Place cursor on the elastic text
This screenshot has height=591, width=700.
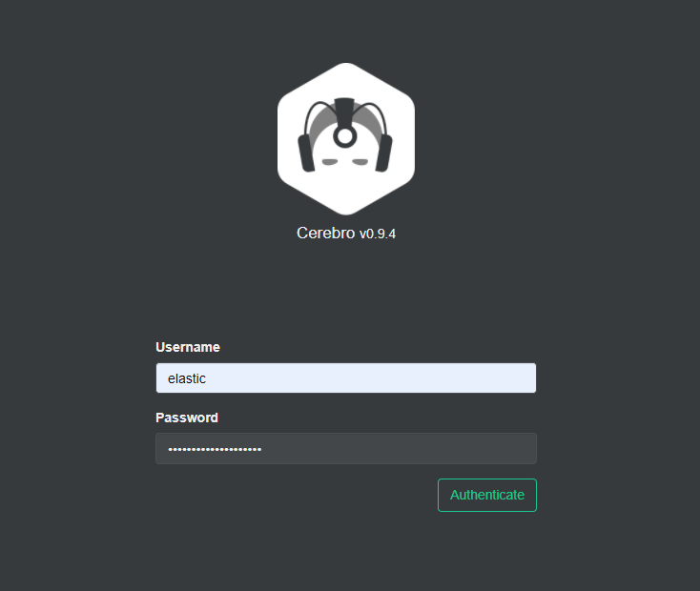pos(187,378)
